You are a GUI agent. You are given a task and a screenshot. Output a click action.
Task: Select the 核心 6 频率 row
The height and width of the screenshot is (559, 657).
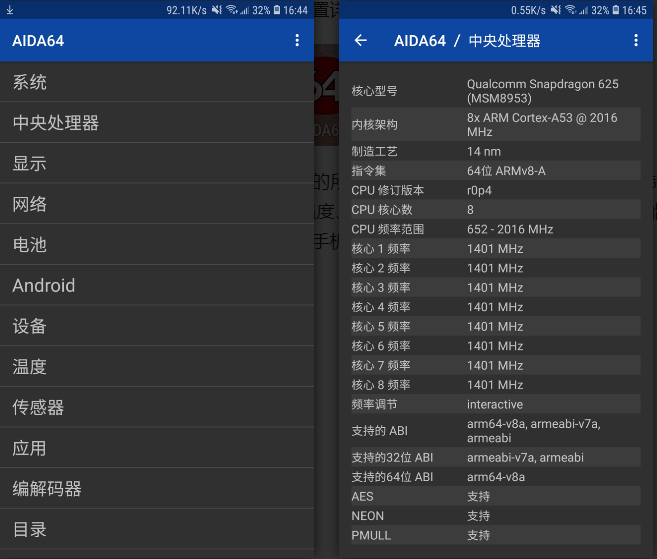pos(496,346)
